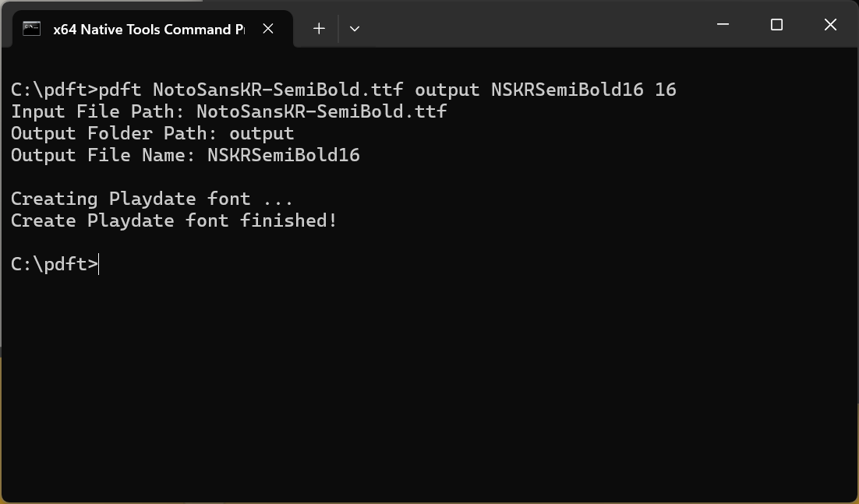Click the X to close the current tab
This screenshot has width=859, height=504.
coord(268,28)
